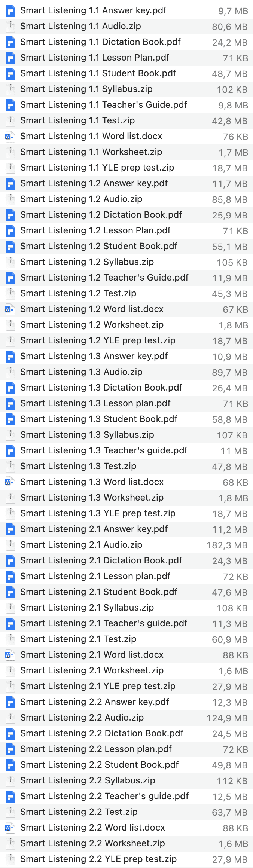Click the zip icon of Smart Listening 1.1 Worksheet.zip

pos(10,152)
